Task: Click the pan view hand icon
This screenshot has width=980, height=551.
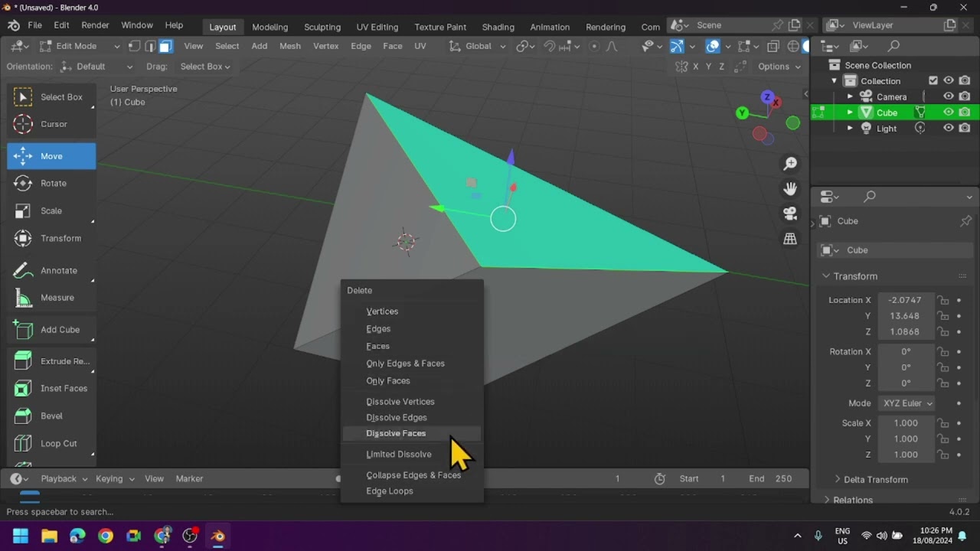Action: click(x=790, y=189)
